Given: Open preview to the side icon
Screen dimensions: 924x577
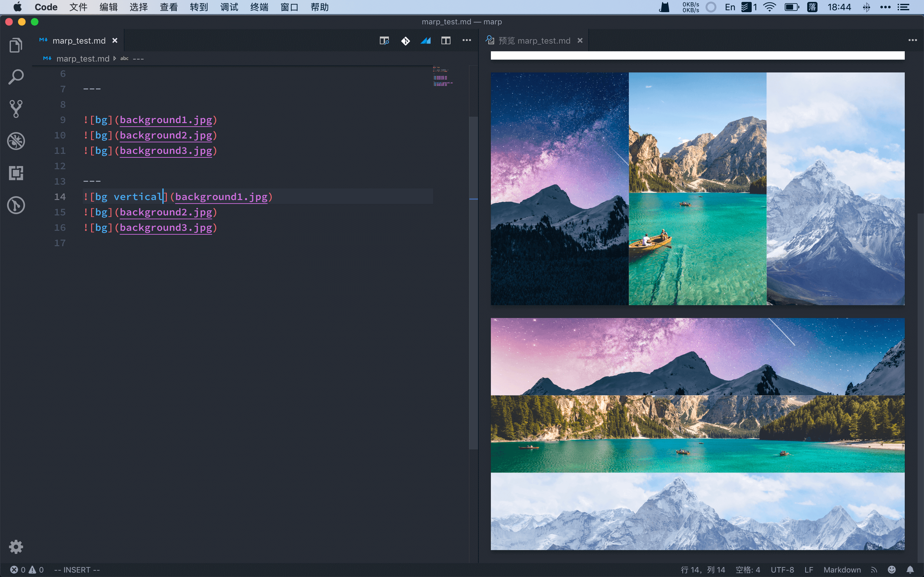Looking at the screenshot, I should [x=384, y=40].
